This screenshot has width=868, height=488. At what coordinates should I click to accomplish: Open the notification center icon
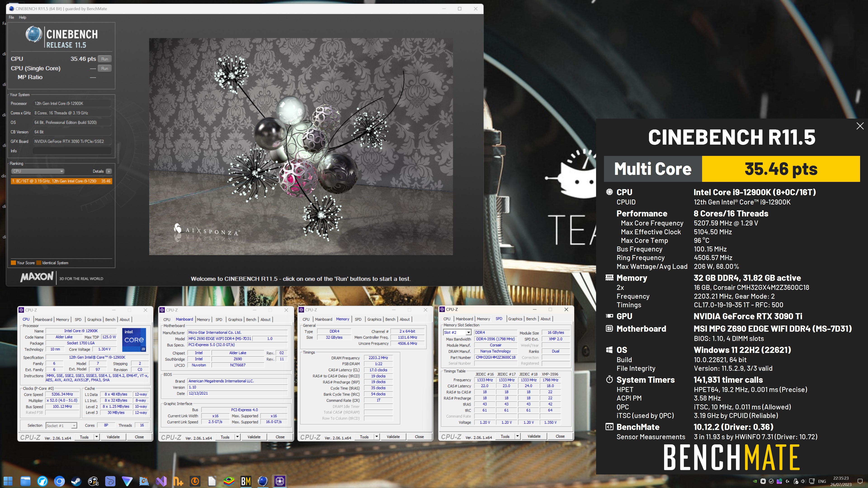pos(860,481)
